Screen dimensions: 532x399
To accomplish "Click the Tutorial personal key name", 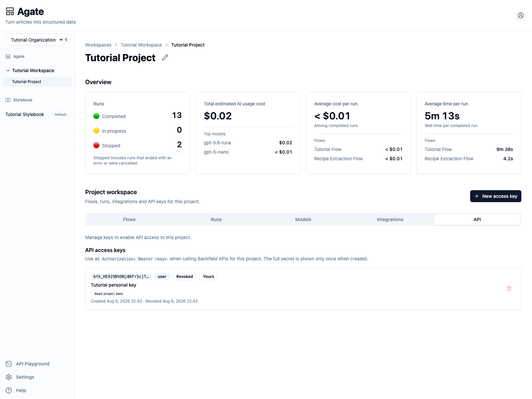I will pos(113,285).
